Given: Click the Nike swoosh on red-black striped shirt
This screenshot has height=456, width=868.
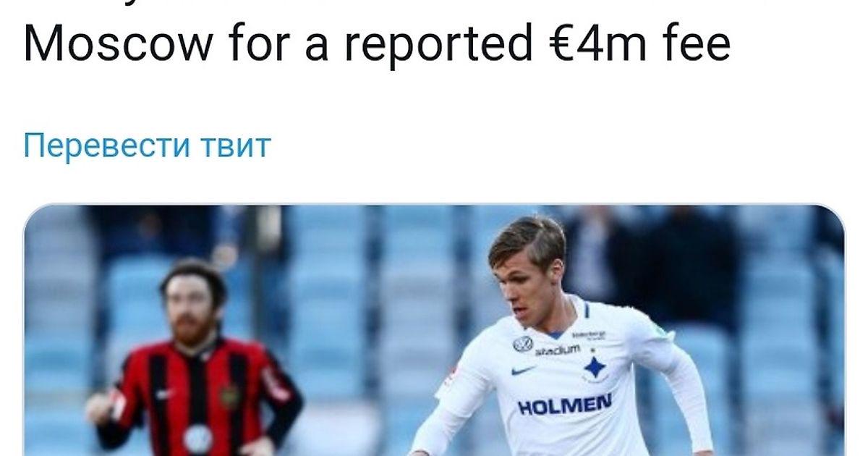Looking at the screenshot, I should click(164, 394).
